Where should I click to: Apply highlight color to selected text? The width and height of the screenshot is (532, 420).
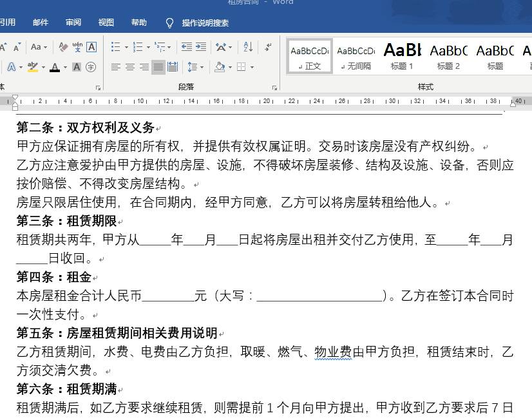point(32,66)
